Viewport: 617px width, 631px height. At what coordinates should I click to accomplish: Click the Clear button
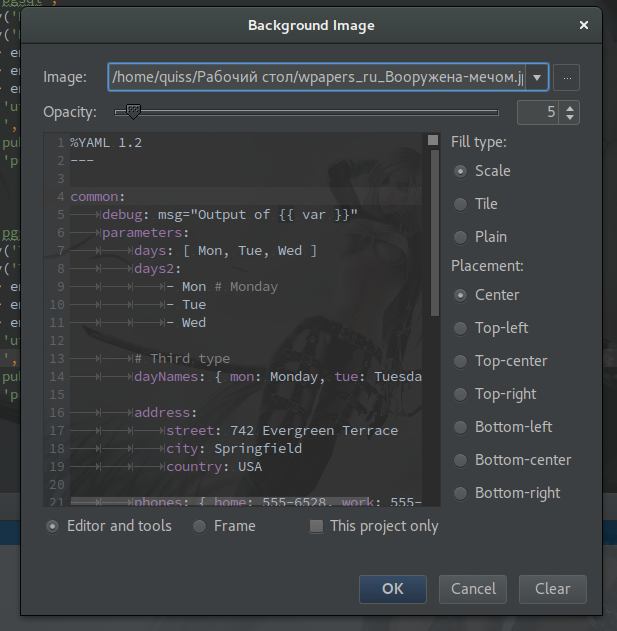552,589
